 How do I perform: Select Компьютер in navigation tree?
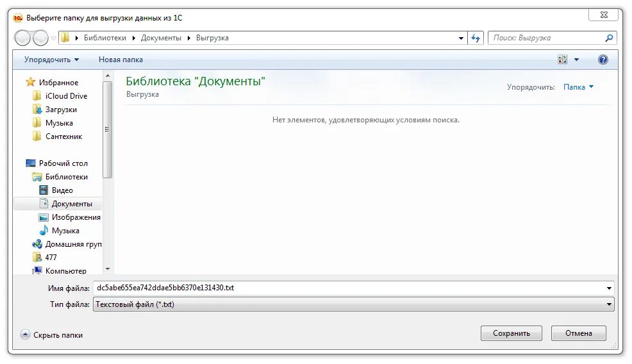(x=65, y=271)
